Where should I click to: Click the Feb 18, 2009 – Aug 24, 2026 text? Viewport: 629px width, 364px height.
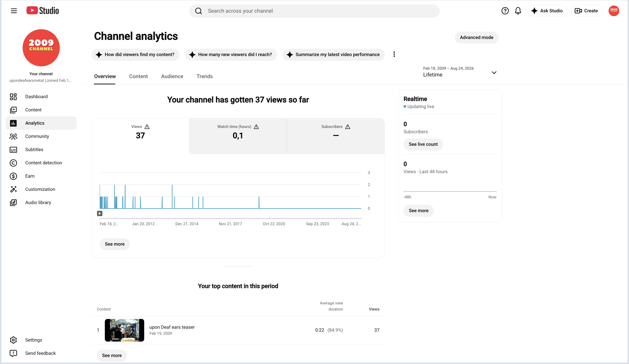tap(448, 68)
